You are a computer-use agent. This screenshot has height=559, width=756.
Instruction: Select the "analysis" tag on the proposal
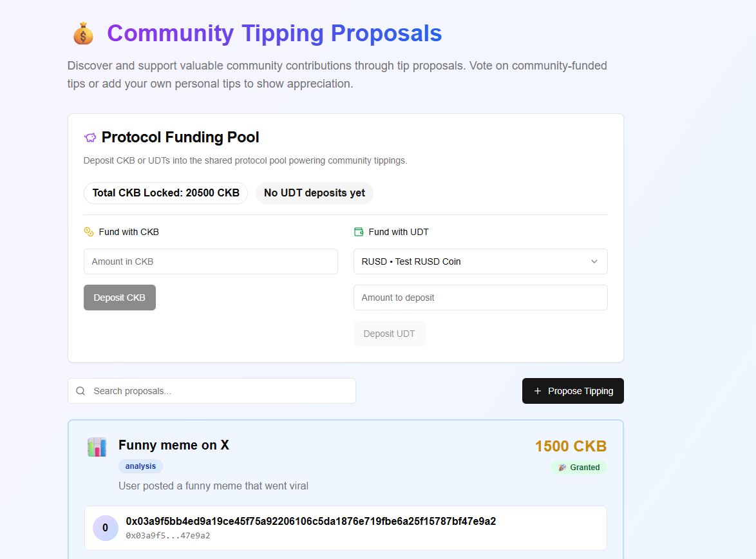(x=140, y=466)
